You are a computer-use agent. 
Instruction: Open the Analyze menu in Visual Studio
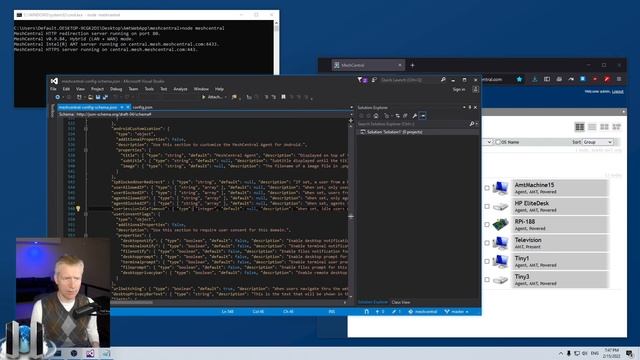(180, 89)
